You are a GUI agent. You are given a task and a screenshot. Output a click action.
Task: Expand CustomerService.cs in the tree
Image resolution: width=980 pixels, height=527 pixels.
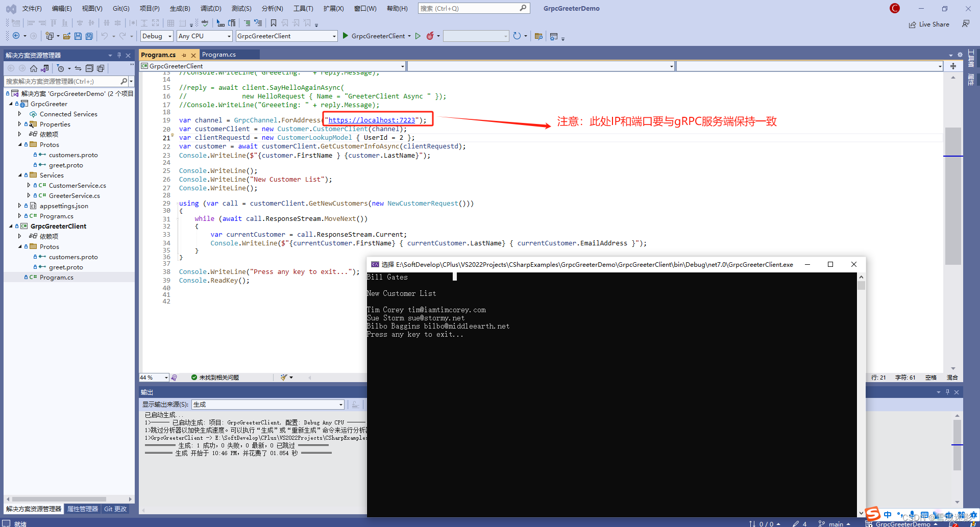[29, 185]
